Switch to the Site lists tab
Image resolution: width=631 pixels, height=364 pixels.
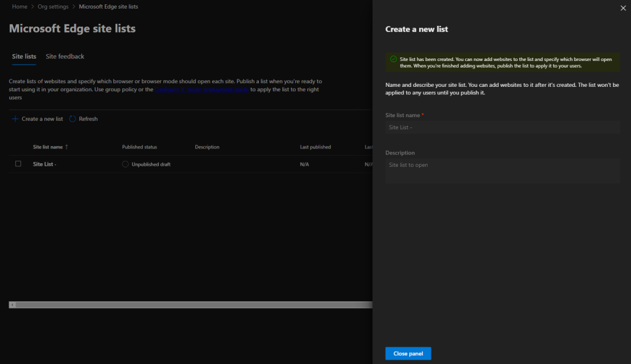(24, 56)
